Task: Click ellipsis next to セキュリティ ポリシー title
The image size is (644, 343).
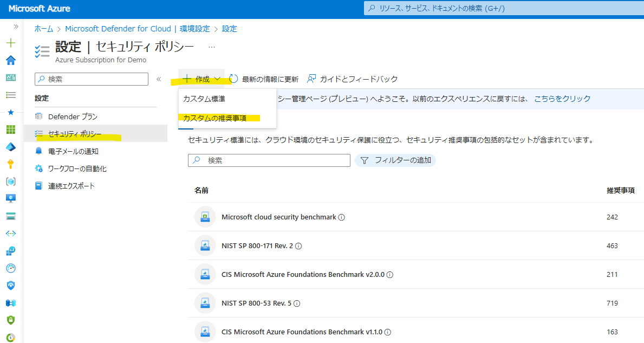Action: [212, 47]
